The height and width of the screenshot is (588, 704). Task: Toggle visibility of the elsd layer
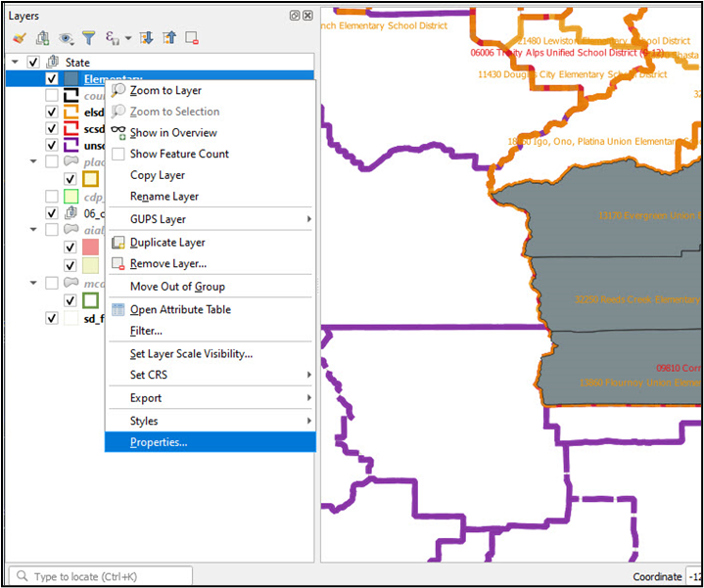pyautogui.click(x=52, y=113)
